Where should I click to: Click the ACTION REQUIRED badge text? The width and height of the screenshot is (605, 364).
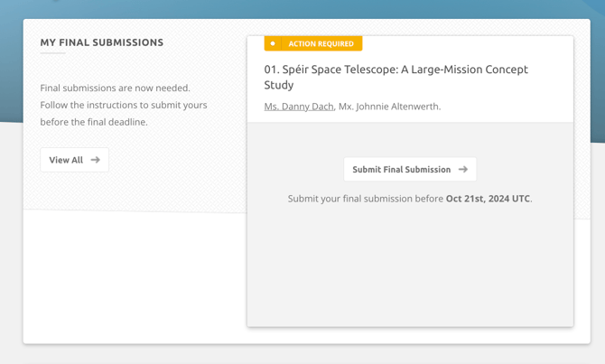click(x=321, y=43)
